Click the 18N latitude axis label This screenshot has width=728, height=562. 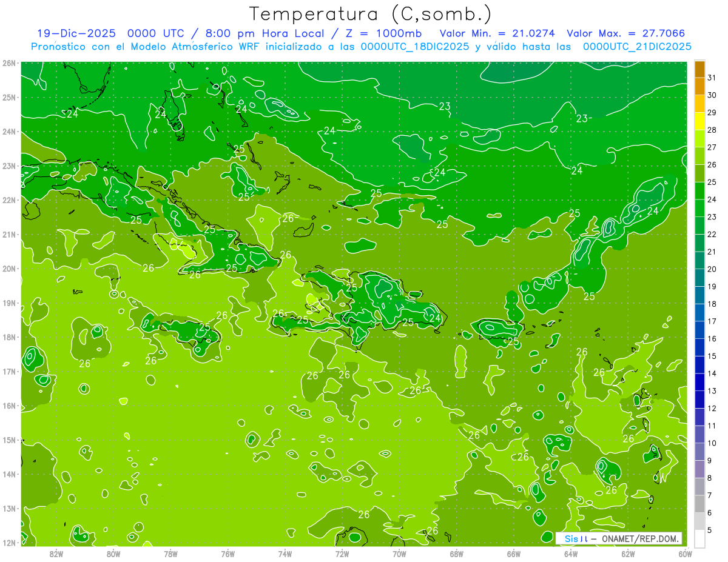click(x=8, y=337)
